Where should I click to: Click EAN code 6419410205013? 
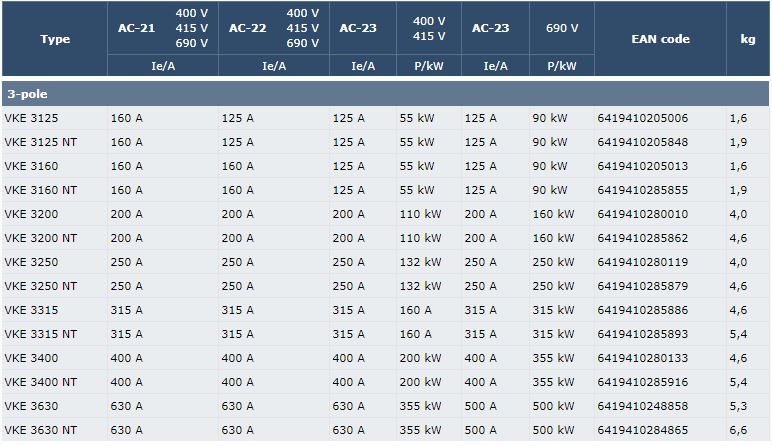coord(643,166)
